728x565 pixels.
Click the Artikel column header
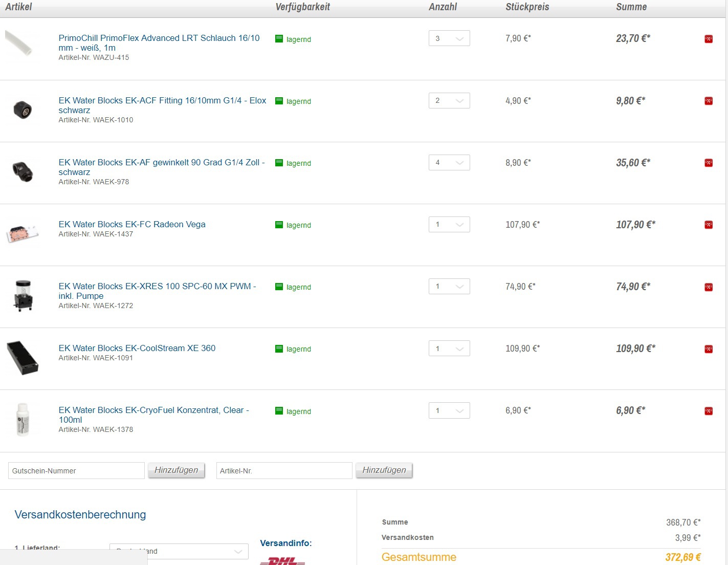pyautogui.click(x=18, y=7)
